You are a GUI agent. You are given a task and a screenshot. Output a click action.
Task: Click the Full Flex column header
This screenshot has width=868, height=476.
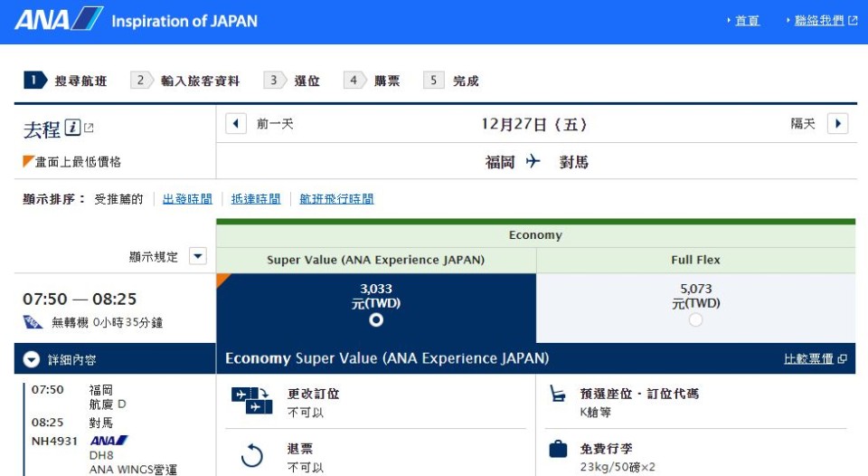[696, 260]
